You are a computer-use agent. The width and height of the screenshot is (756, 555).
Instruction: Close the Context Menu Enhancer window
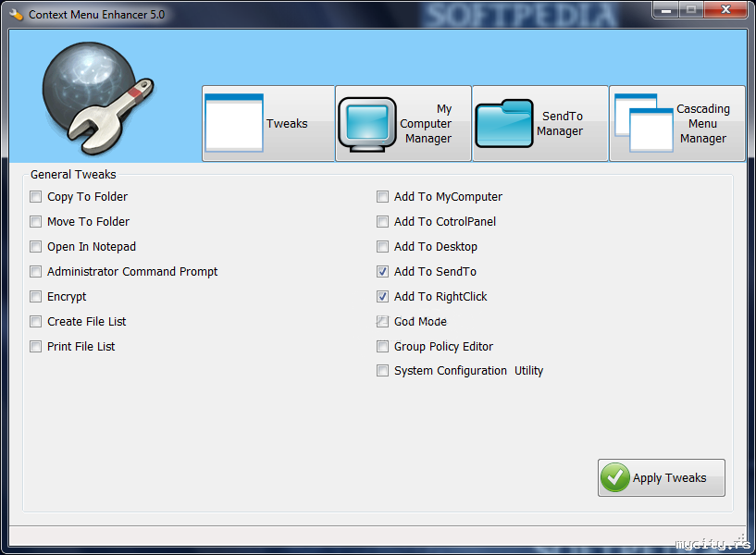click(x=725, y=9)
